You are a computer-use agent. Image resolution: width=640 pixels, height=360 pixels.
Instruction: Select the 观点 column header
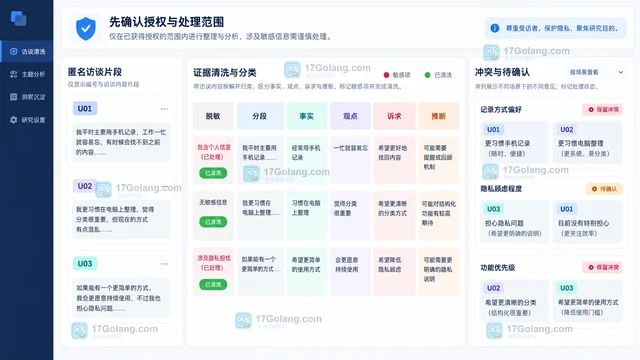click(350, 116)
